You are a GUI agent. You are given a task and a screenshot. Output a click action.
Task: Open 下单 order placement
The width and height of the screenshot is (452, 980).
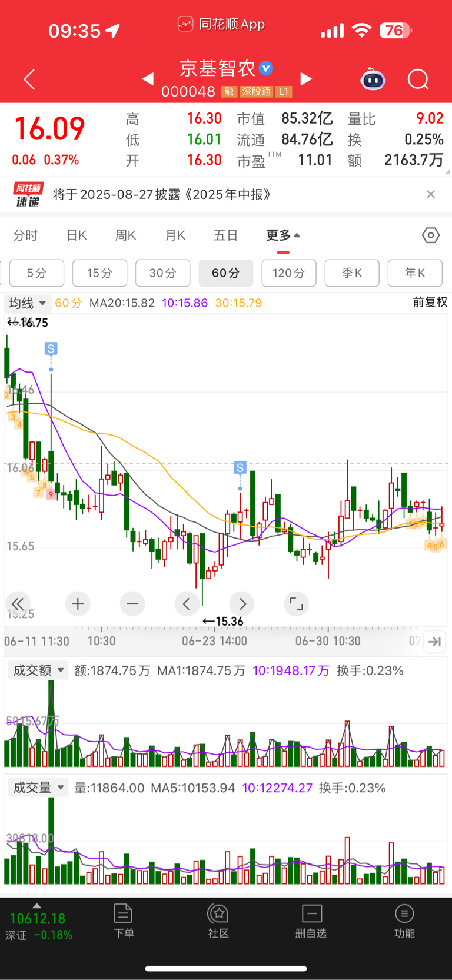[124, 921]
